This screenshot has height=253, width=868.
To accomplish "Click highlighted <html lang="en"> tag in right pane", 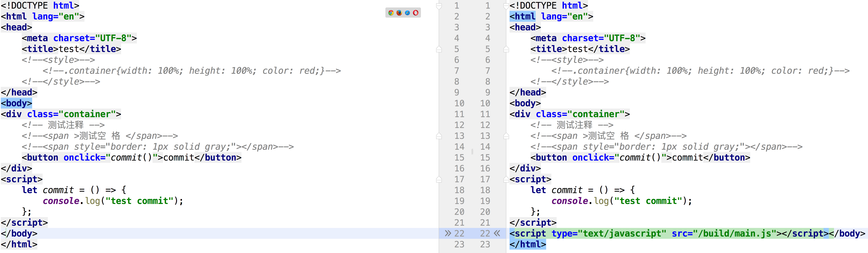I will (x=551, y=16).
